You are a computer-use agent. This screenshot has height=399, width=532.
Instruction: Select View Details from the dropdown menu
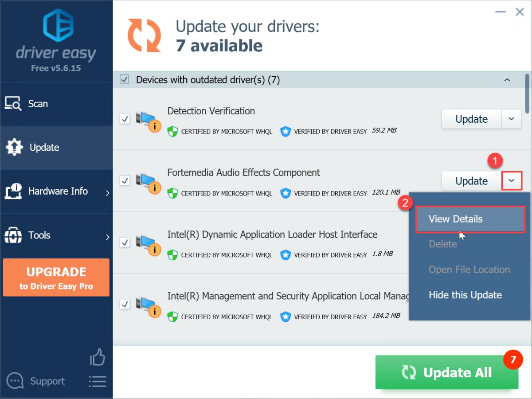click(470, 219)
